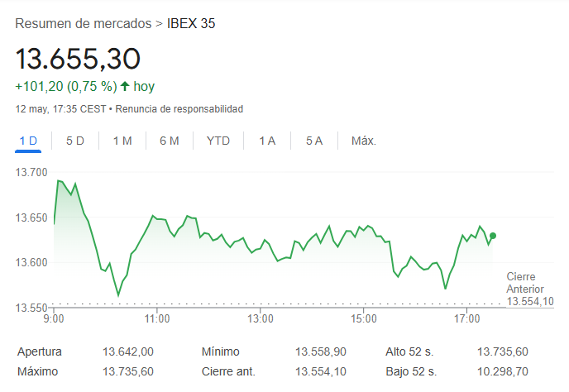Viewport: 569px width, 392px height.
Task: Click the Cierre ant. label
Action: 228,371
